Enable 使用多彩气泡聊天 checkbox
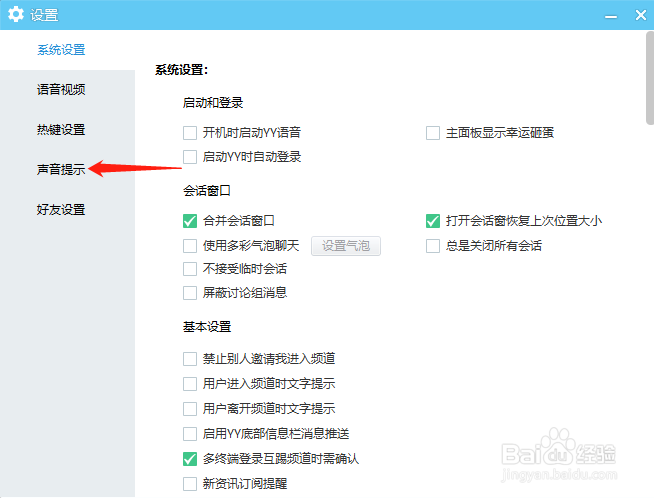 (x=190, y=246)
